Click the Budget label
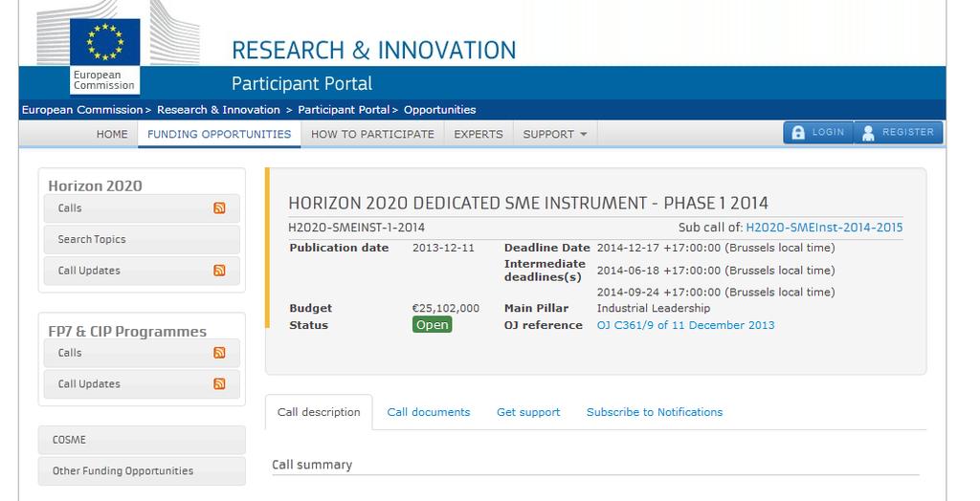Image resolution: width=980 pixels, height=501 pixels. pos(311,309)
